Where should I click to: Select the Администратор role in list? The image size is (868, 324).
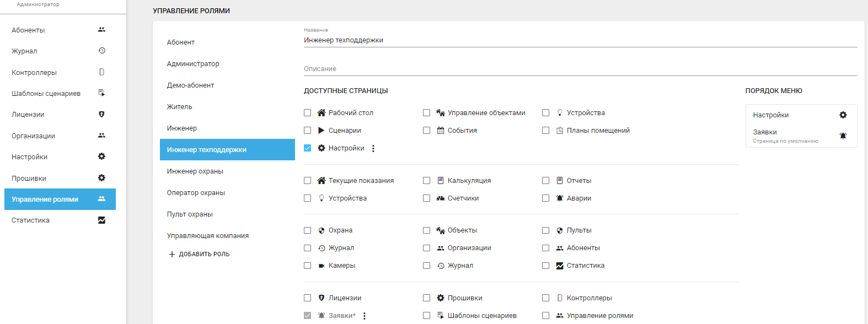[x=193, y=64]
